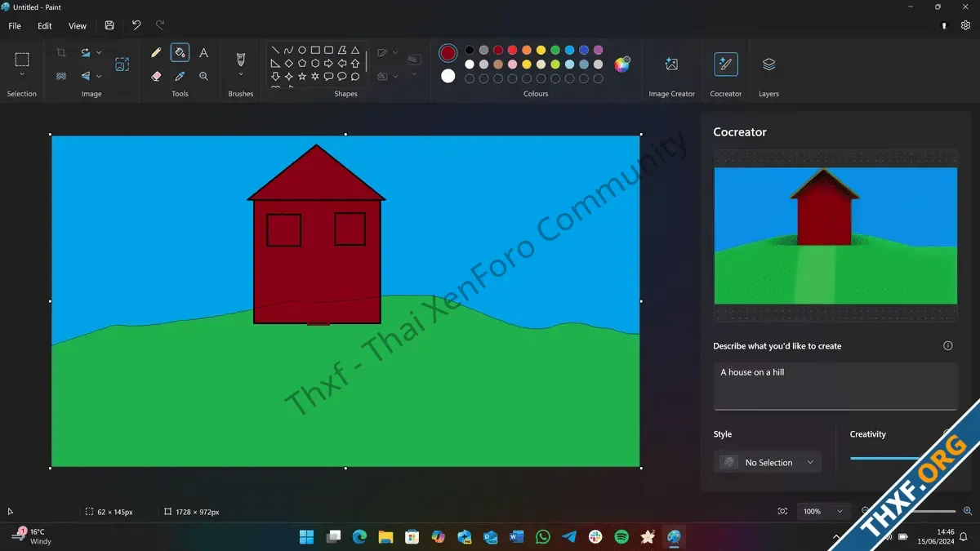The width and height of the screenshot is (980, 551).
Task: Open the File menu
Action: pyautogui.click(x=15, y=25)
